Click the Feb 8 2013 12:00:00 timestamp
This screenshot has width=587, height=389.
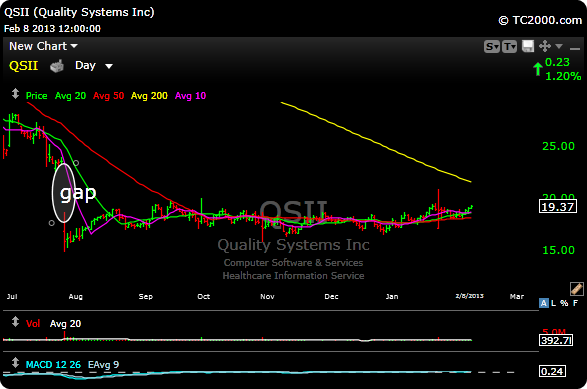click(52, 29)
